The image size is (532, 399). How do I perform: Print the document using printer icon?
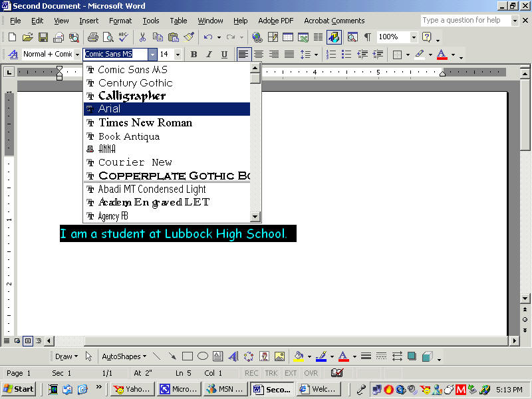(92, 37)
